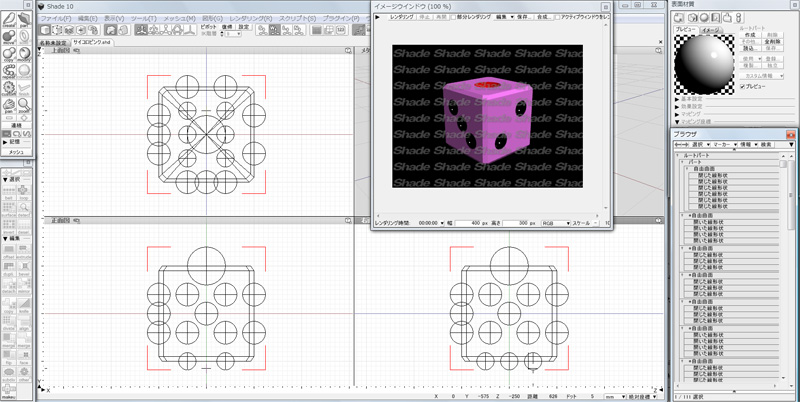
Task: Toggle the 部分レンダリング checkbox
Action: 453,17
